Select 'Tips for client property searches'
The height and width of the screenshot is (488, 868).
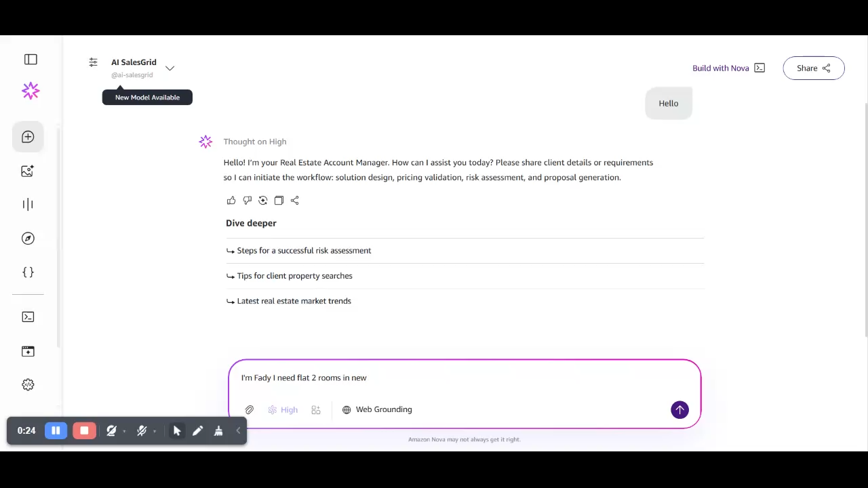point(465,276)
